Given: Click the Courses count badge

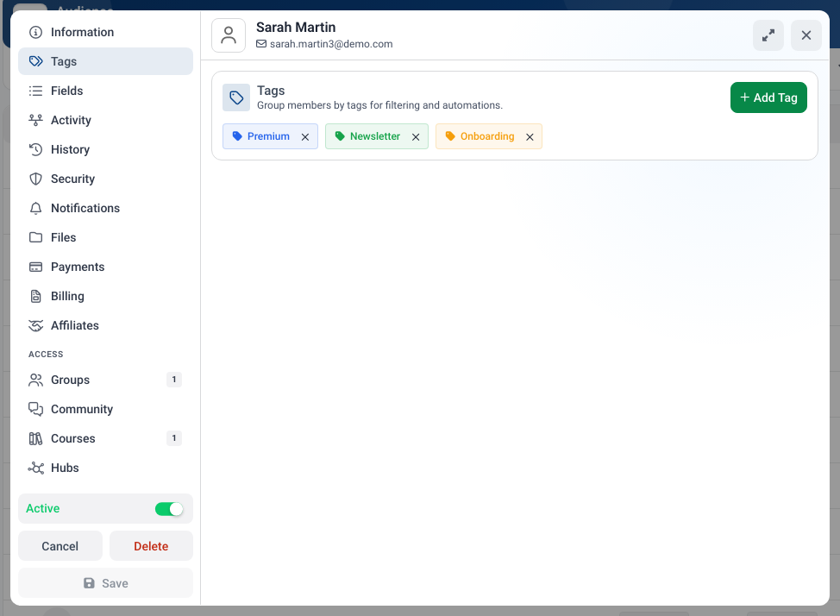Looking at the screenshot, I should click(x=174, y=438).
